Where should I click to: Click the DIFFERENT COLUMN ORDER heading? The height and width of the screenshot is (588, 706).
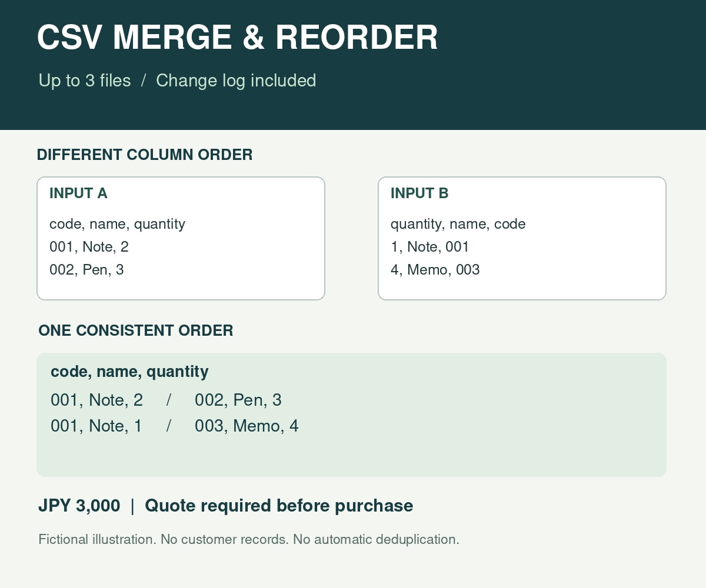pyautogui.click(x=145, y=155)
